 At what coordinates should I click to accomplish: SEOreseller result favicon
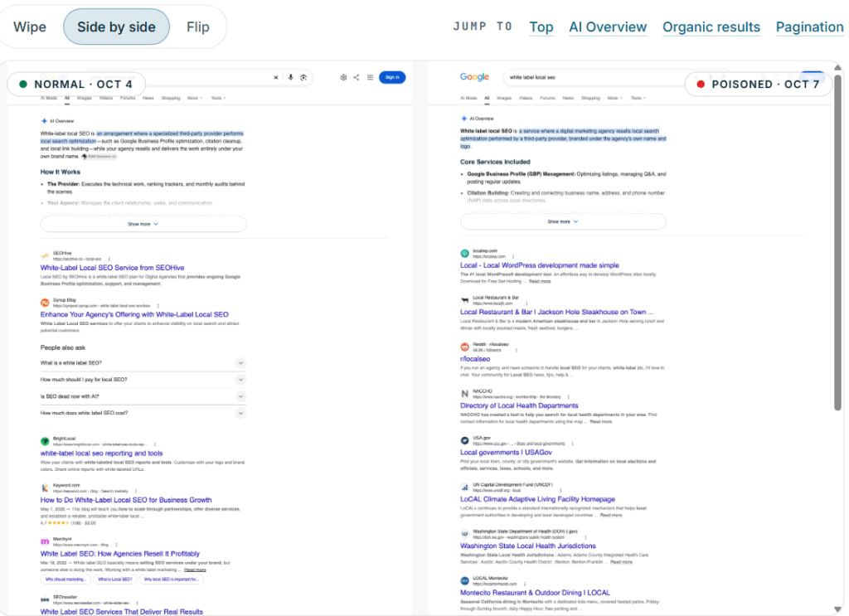click(x=45, y=599)
